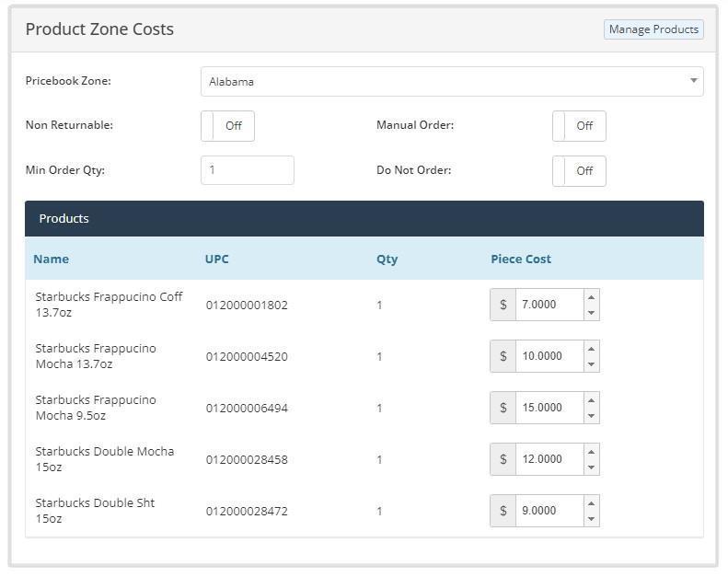
Task: Sort products by Piece Cost column
Action: (521, 259)
